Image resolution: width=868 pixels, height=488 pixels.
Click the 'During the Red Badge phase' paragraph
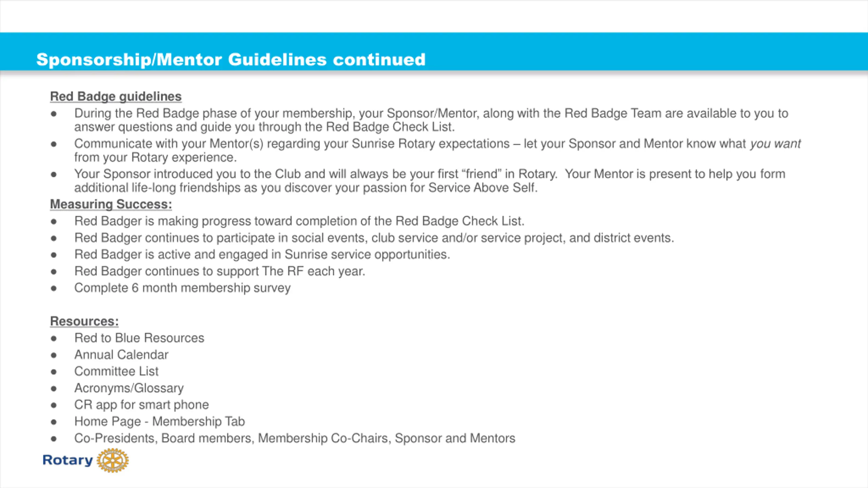431,120
